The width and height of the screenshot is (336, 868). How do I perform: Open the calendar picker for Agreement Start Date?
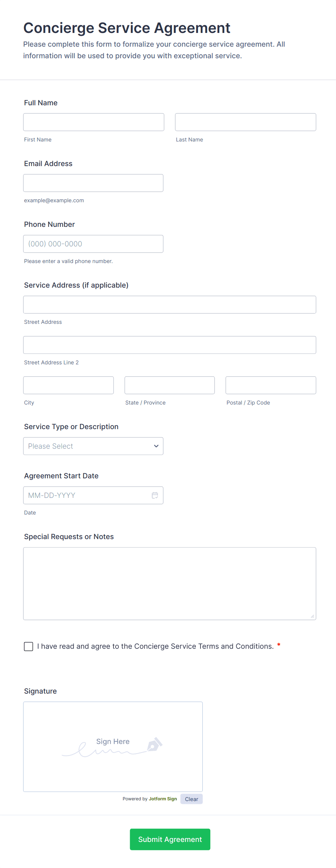[x=155, y=495]
